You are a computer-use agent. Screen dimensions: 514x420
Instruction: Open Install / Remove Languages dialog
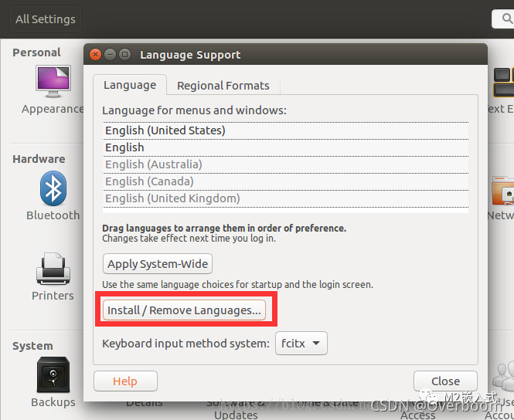coord(184,310)
